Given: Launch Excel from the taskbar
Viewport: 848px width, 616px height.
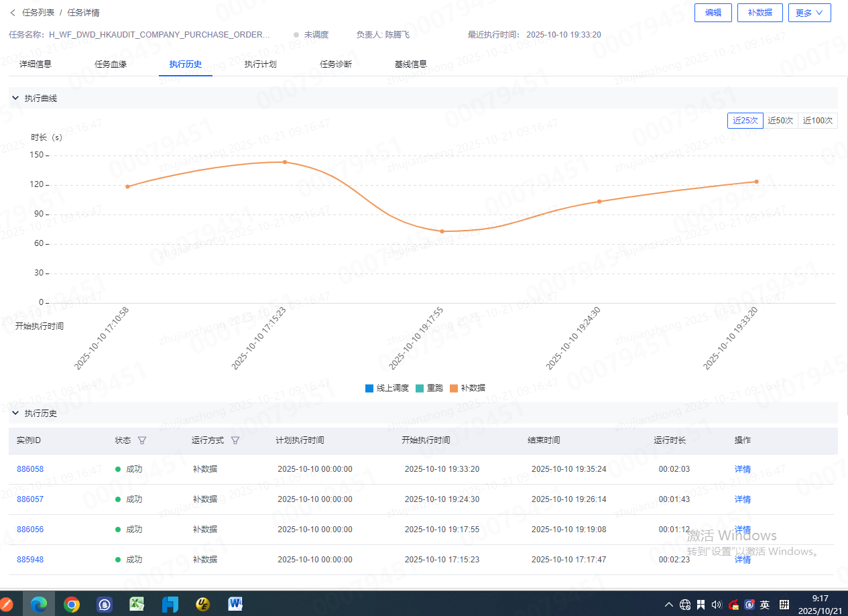Looking at the screenshot, I should (x=137, y=605).
